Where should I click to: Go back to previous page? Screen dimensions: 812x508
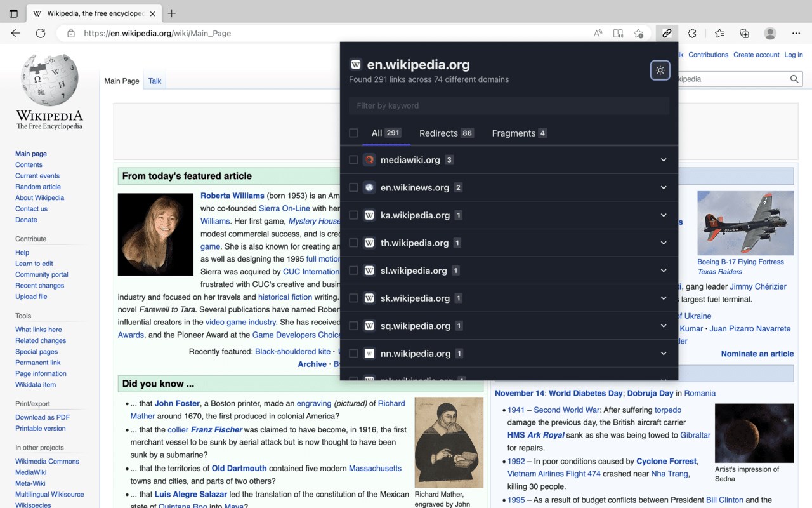click(x=16, y=33)
